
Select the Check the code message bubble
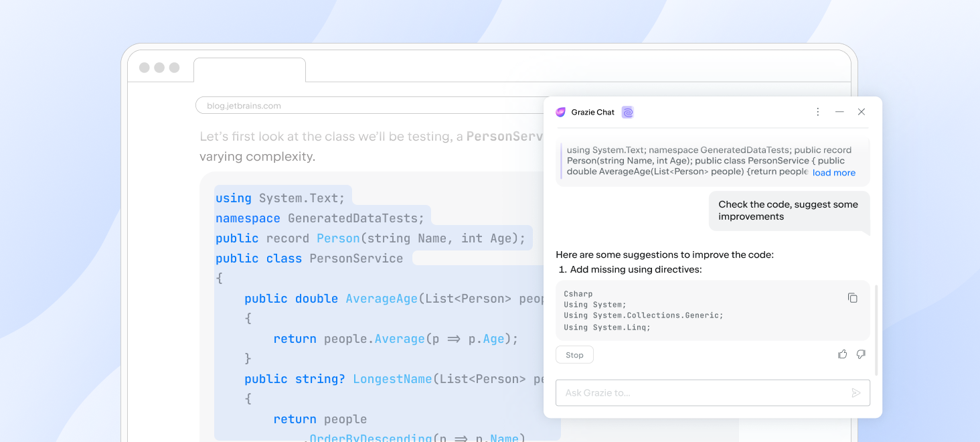point(789,210)
